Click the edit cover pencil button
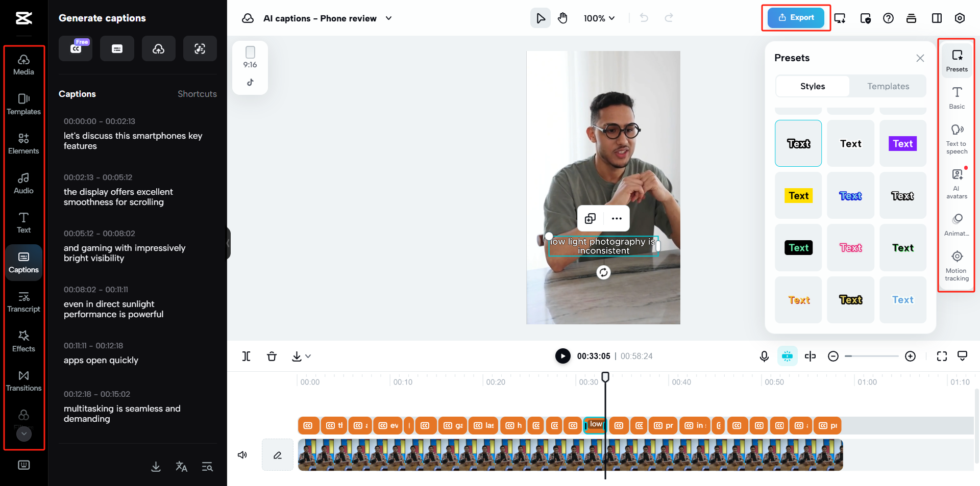Image resolution: width=980 pixels, height=486 pixels. 277,454
